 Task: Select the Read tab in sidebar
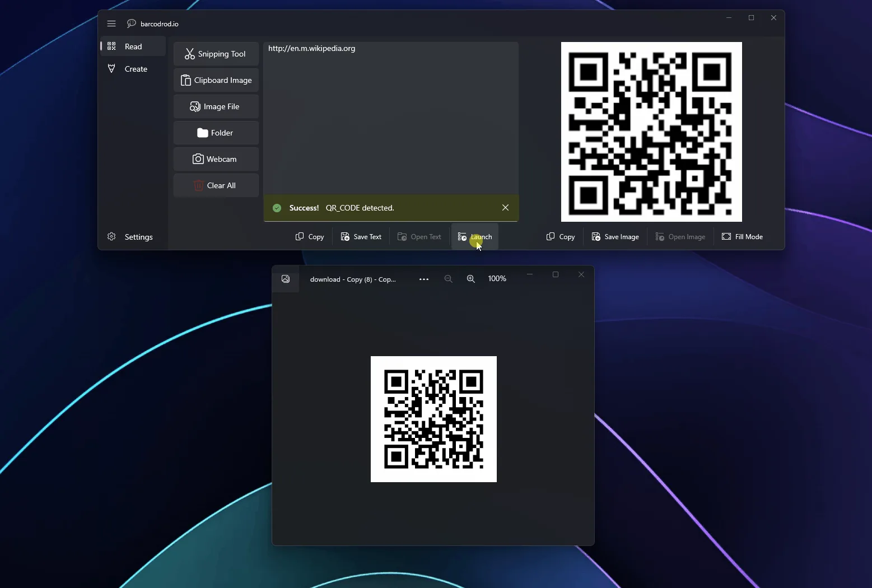pyautogui.click(x=133, y=46)
